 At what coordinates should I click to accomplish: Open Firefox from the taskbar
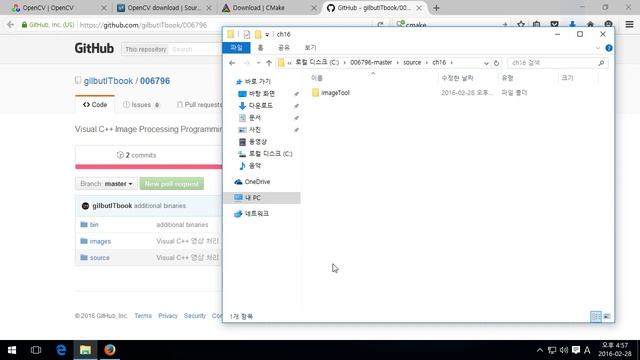[109, 350]
